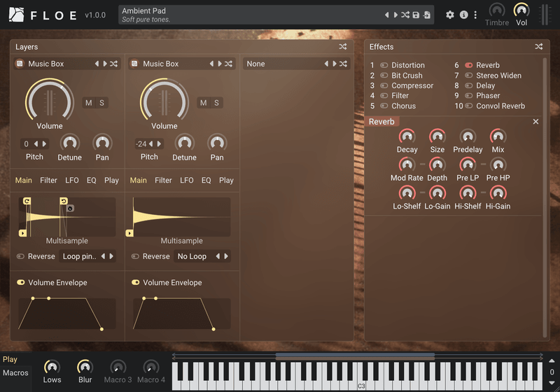The image size is (560, 392).
Task: Click the effects panel scrollbar
Action: (x=545, y=197)
